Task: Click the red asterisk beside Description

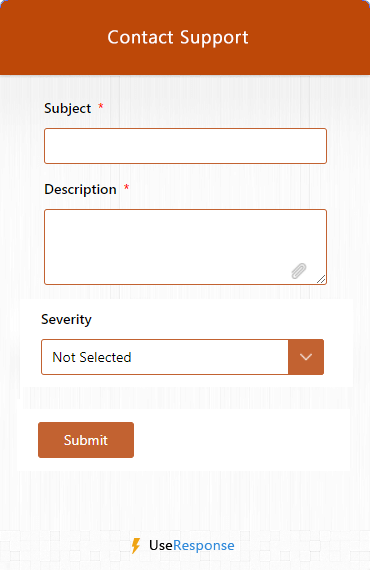Action: point(126,187)
